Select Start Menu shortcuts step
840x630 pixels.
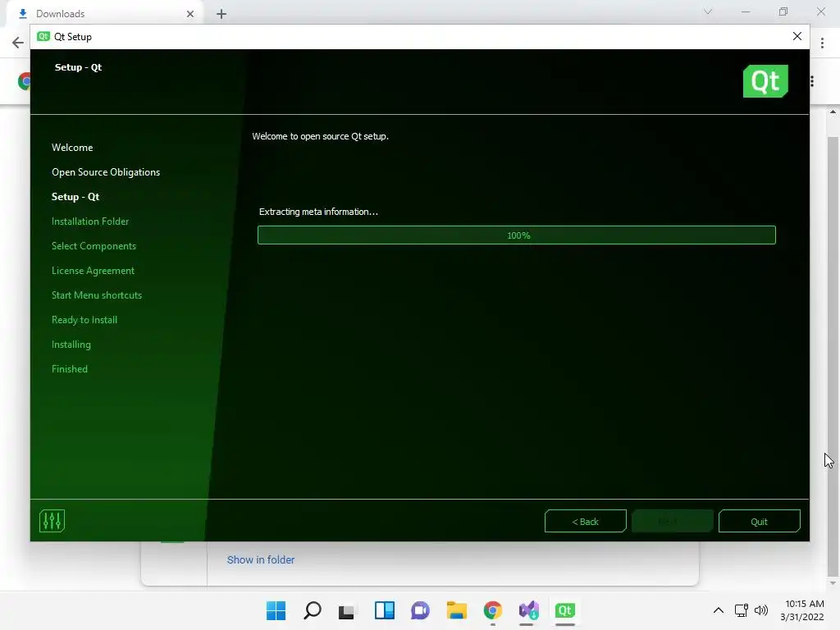pos(97,295)
